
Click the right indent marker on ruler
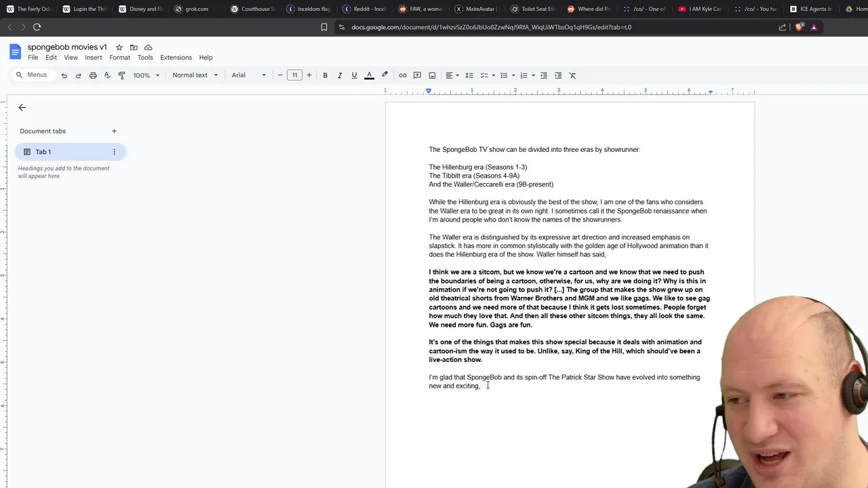710,91
